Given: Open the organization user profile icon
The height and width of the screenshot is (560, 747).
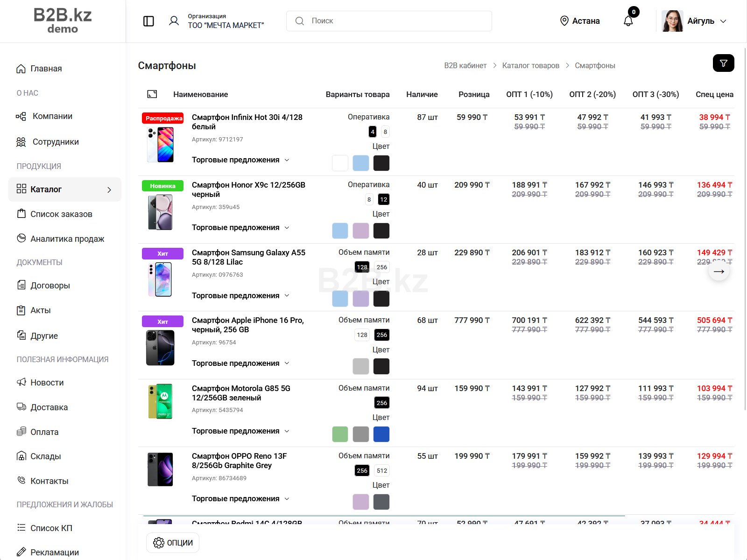Looking at the screenshot, I should (x=174, y=21).
